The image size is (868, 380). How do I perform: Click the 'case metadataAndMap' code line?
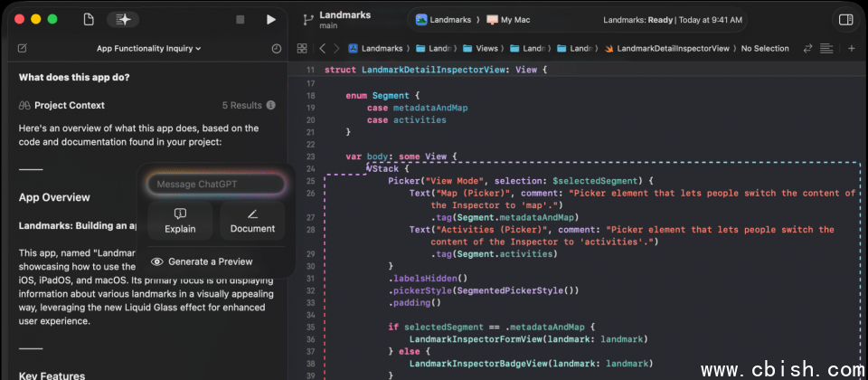[x=418, y=108]
